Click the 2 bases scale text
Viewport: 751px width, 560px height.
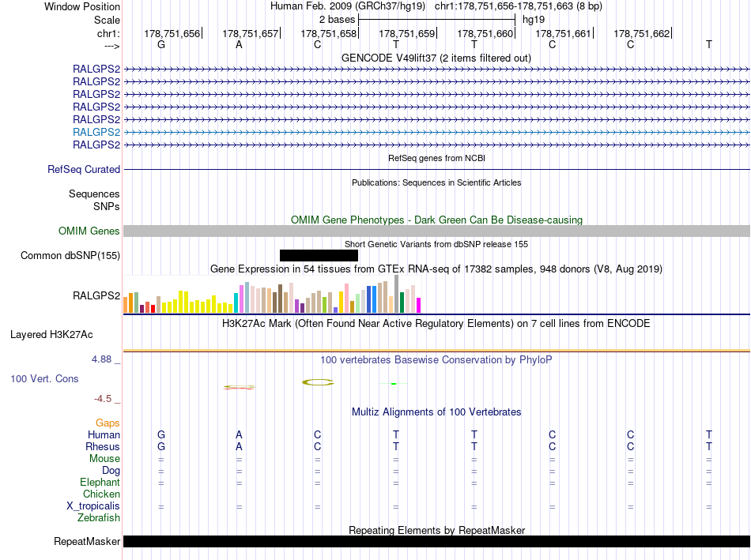pyautogui.click(x=338, y=20)
